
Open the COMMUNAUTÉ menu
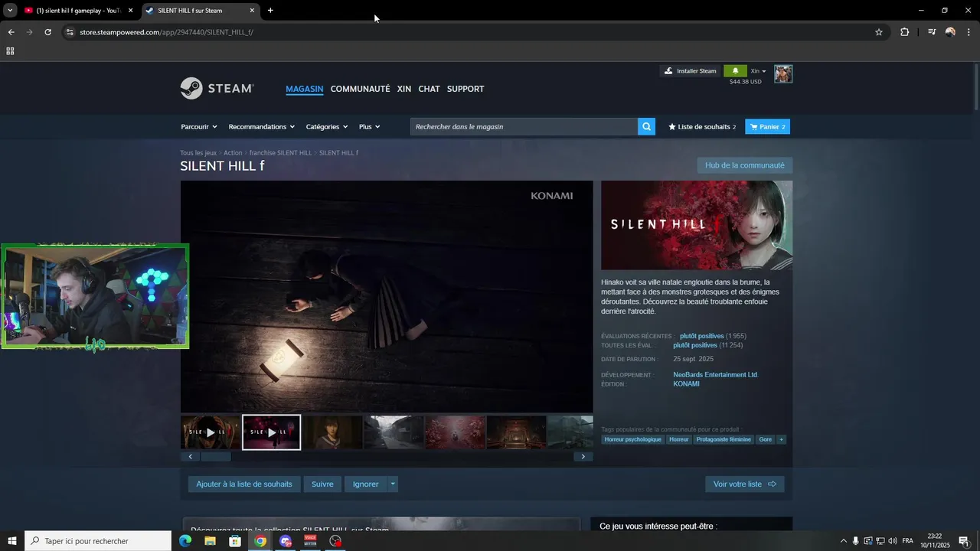tap(361, 89)
